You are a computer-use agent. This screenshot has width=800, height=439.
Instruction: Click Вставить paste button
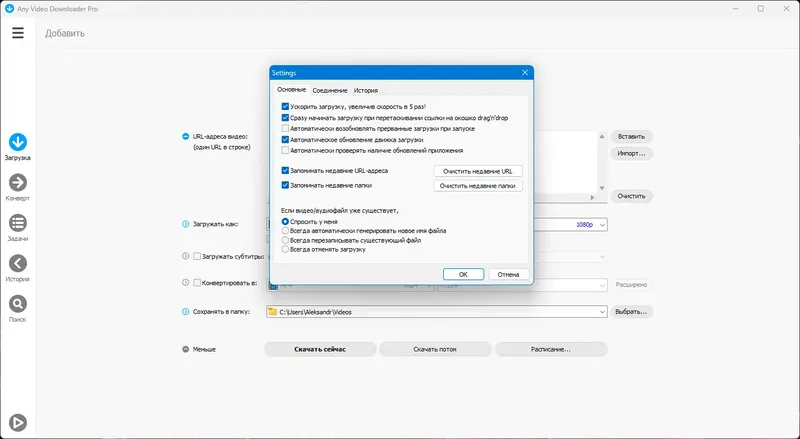click(632, 136)
